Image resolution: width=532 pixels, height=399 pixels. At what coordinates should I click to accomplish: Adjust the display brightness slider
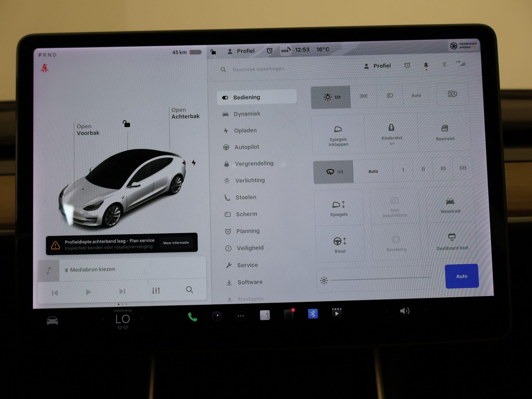pyautogui.click(x=381, y=278)
